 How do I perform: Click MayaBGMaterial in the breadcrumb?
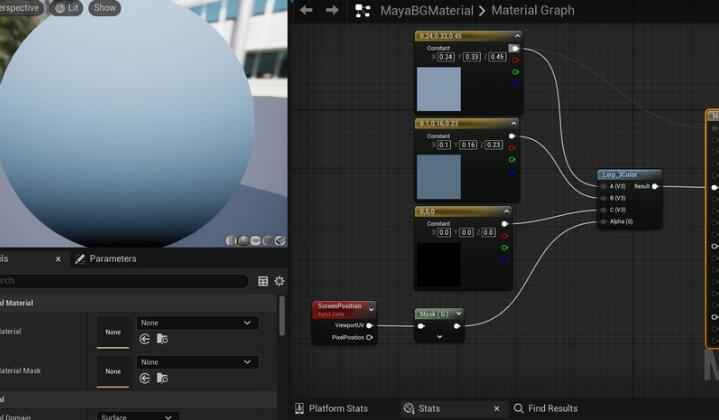click(425, 11)
